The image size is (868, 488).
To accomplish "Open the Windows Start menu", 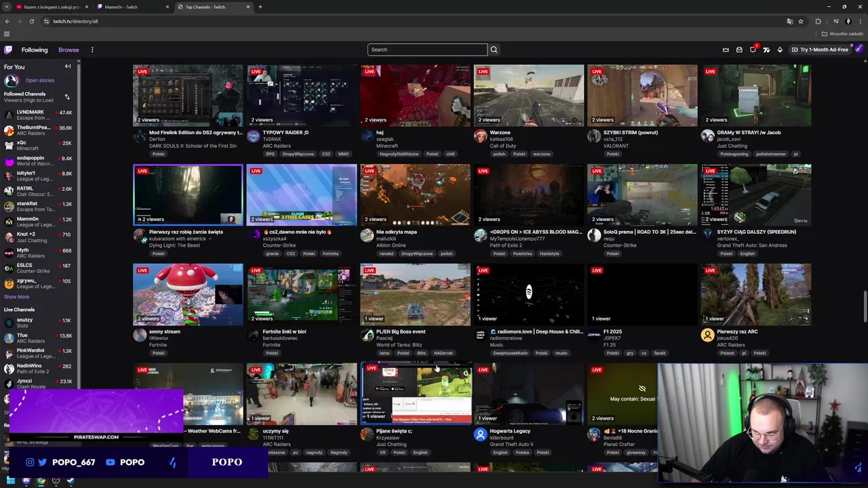I will tap(11, 481).
